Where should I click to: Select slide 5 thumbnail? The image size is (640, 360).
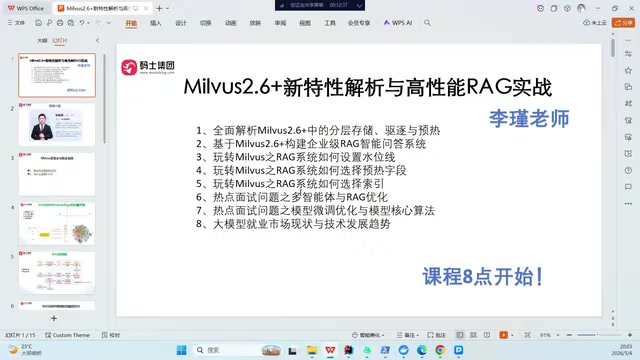(x=57, y=273)
